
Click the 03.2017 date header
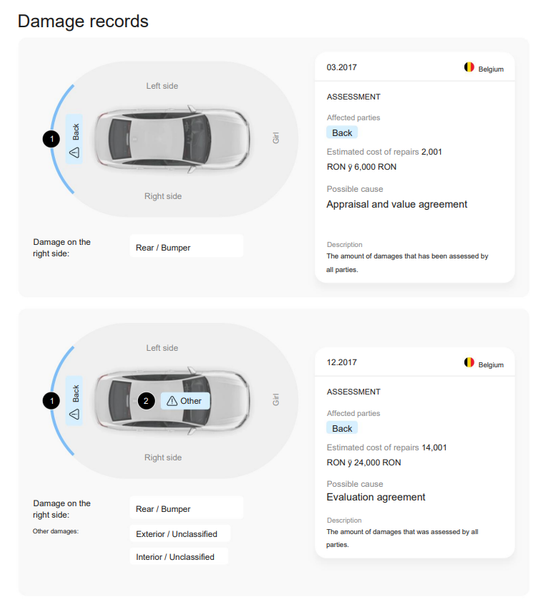[341, 67]
